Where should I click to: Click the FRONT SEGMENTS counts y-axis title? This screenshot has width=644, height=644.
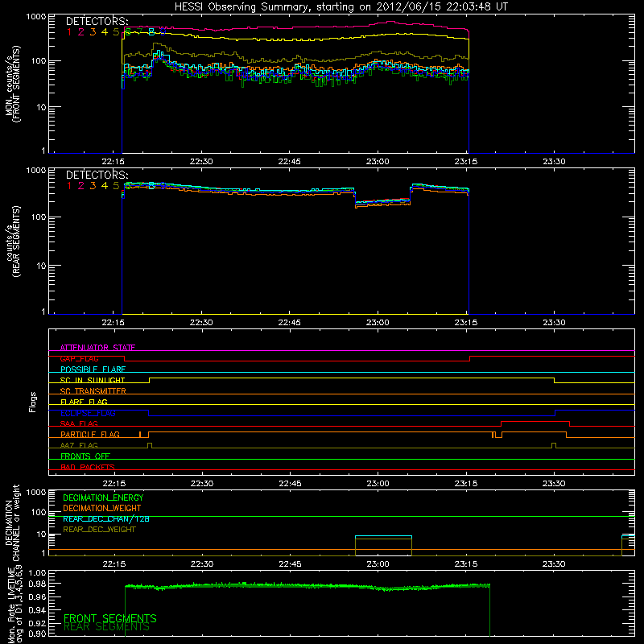(13, 84)
